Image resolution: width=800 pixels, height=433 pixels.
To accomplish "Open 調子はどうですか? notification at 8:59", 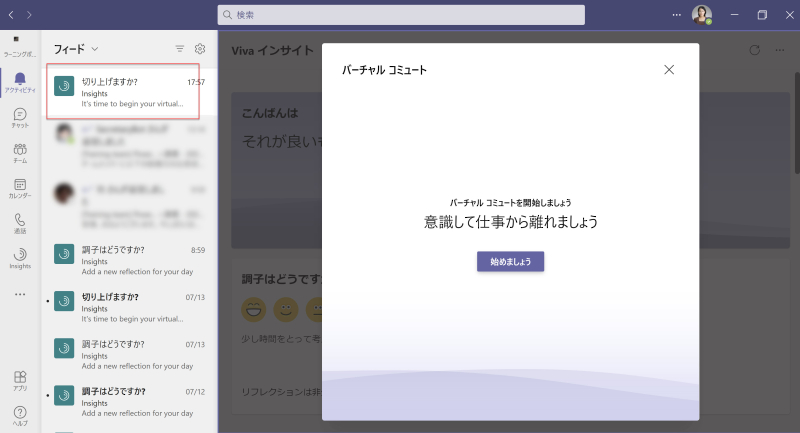I will [130, 260].
